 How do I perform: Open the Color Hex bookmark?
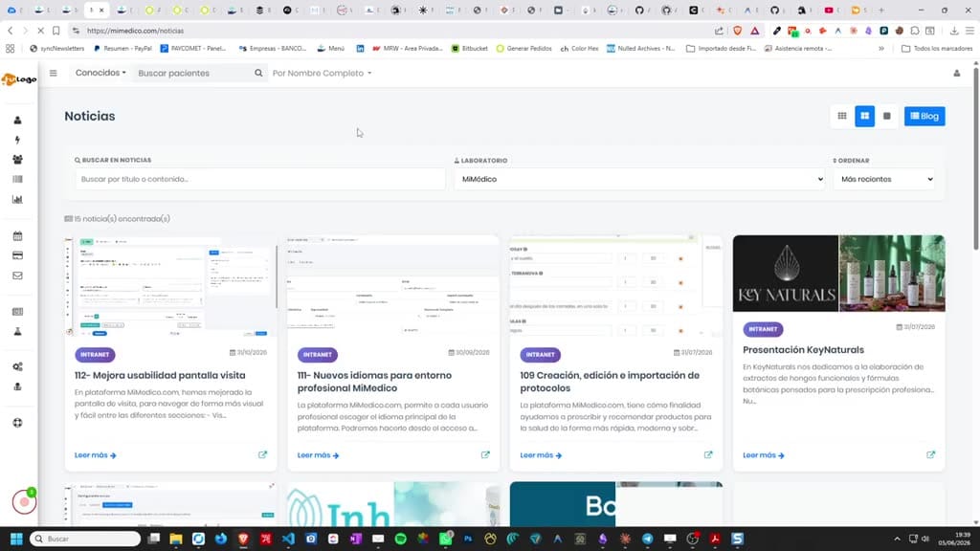coord(579,48)
